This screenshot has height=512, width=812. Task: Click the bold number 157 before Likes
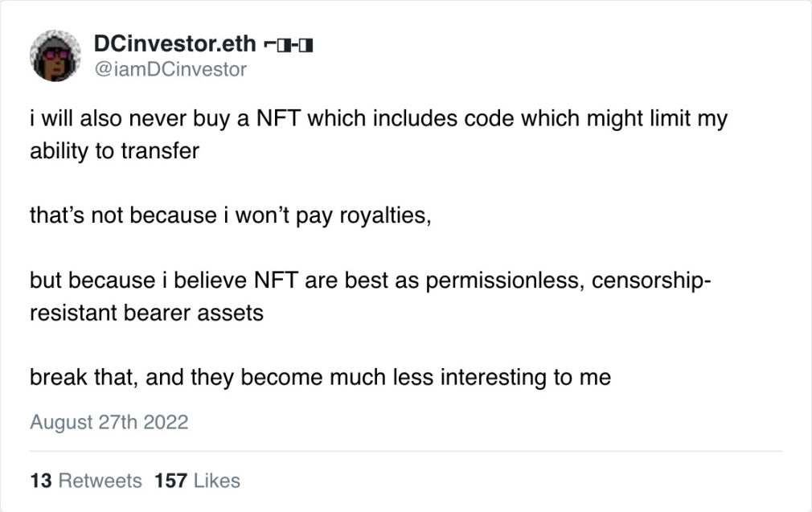(x=170, y=481)
